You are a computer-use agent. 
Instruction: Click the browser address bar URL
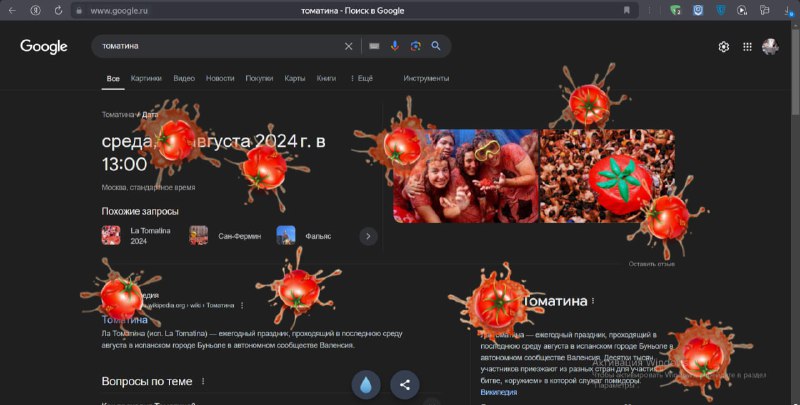119,10
